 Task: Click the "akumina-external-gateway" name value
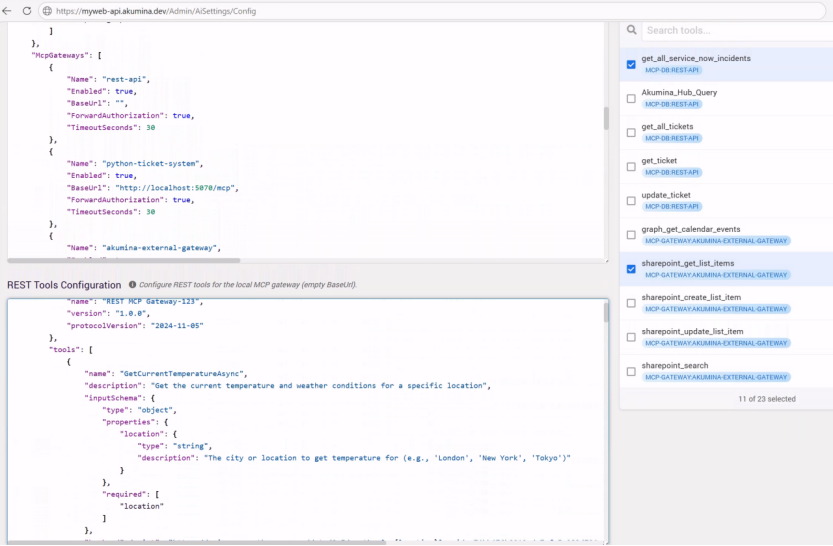159,248
